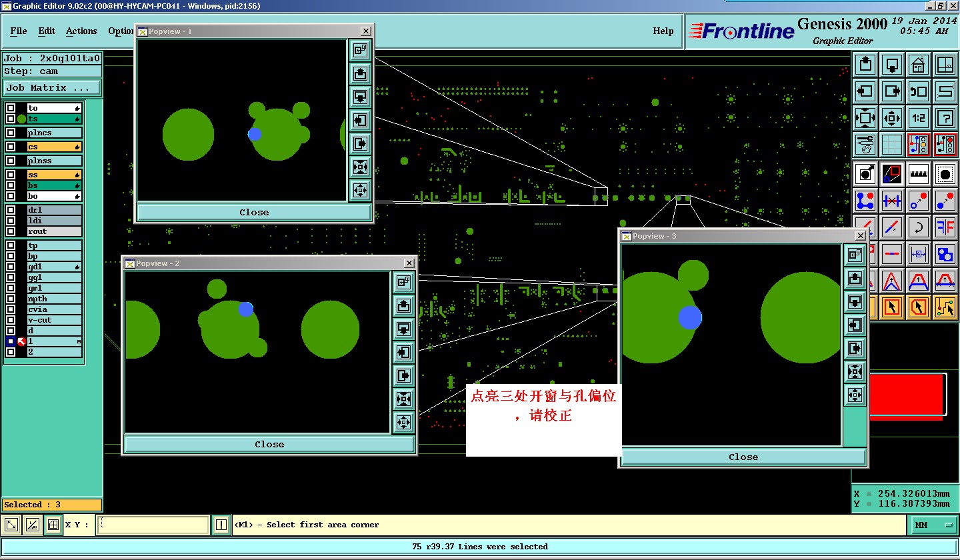Click the previous zoom return-arrow icon
The height and width of the screenshot is (560, 960).
pyautogui.click(x=919, y=91)
